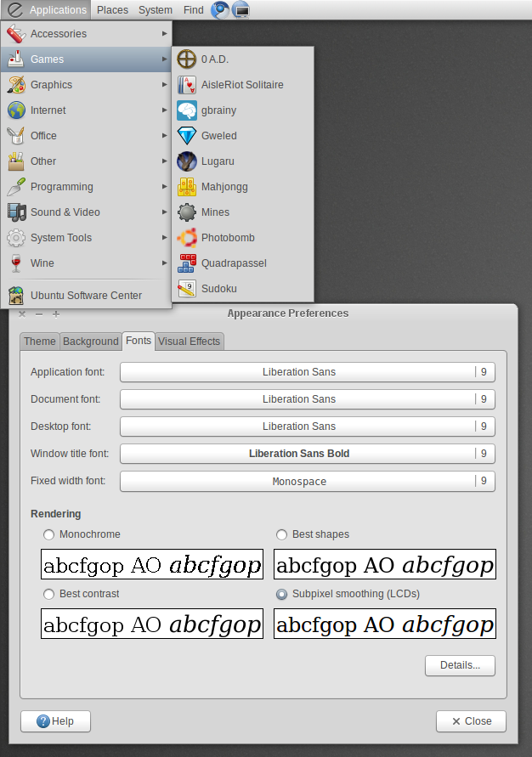Click the Sound & Video film icon

point(16,212)
